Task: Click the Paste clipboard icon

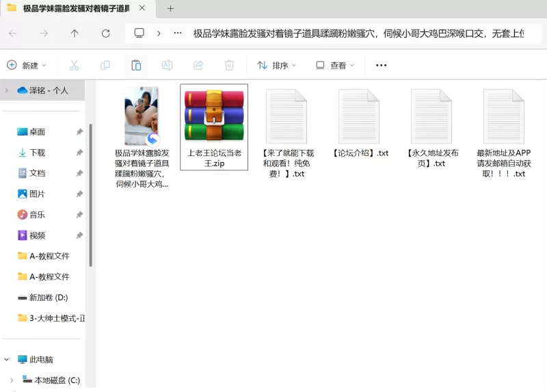Action: [x=136, y=66]
